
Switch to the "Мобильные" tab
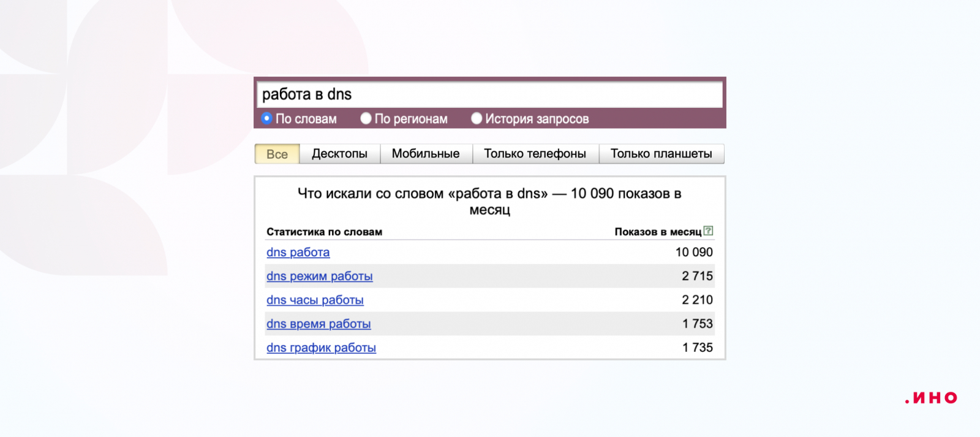point(426,154)
